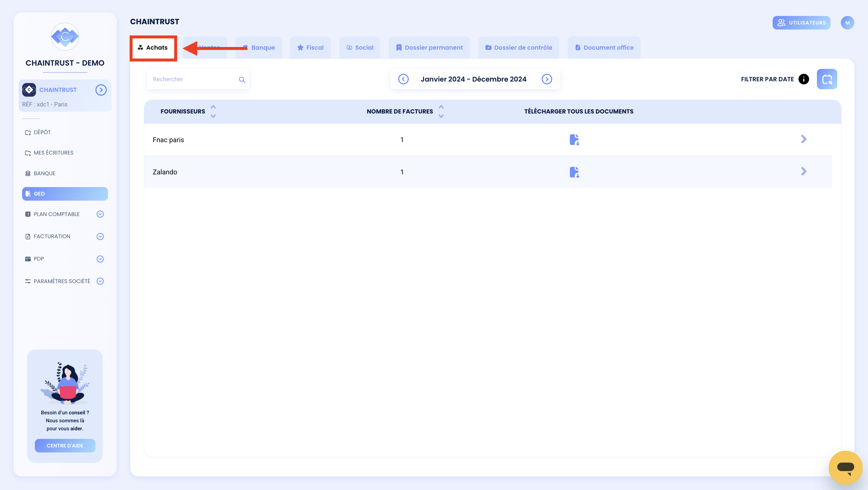The image size is (868, 490).
Task: Expand the FACTURATION chevron
Action: [x=100, y=237]
